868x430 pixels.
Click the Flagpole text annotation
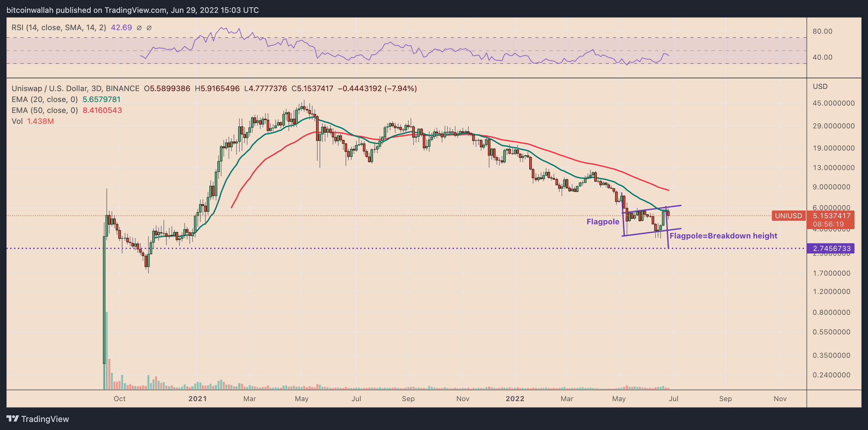click(x=603, y=221)
